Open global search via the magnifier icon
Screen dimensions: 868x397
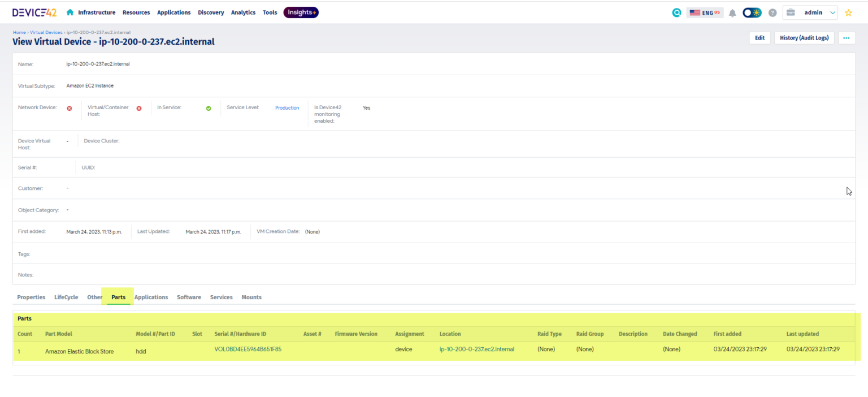tap(676, 12)
